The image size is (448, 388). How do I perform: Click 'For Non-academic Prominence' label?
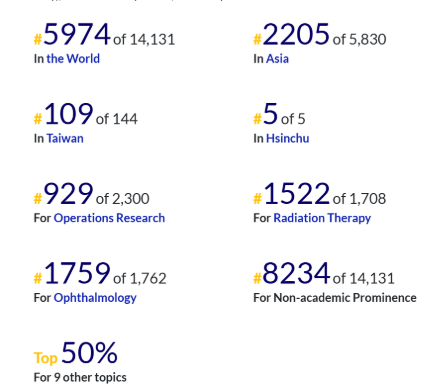(x=335, y=298)
